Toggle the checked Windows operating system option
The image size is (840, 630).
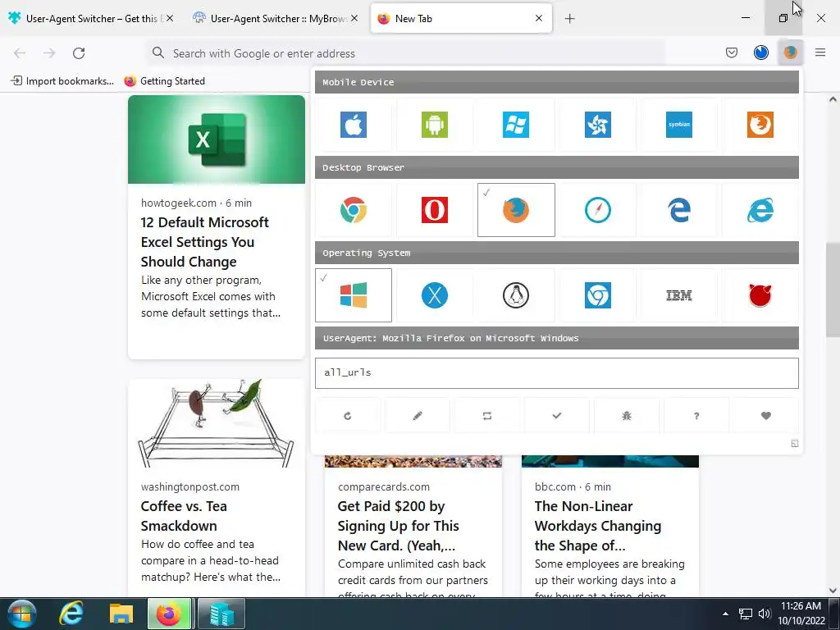(x=354, y=295)
